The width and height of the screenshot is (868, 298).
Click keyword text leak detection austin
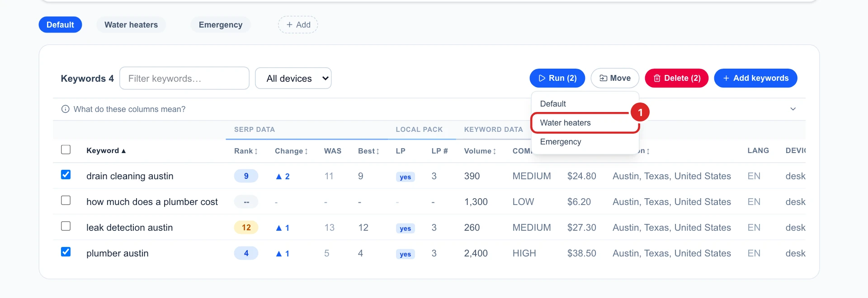[129, 228]
